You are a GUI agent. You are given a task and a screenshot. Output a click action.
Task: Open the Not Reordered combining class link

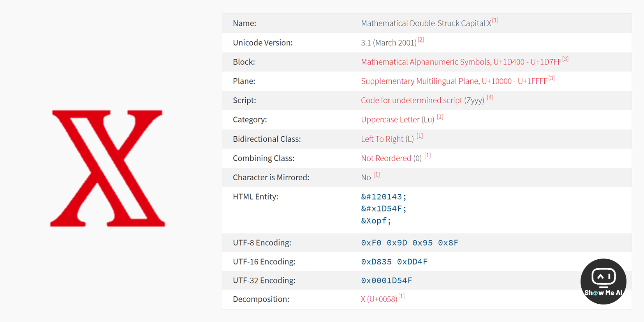point(386,158)
